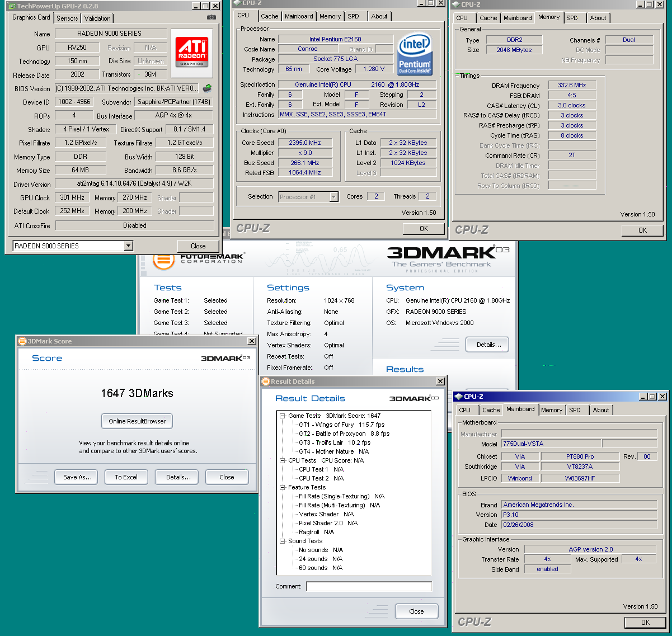The width and height of the screenshot is (672, 636).
Task: Close the 3DMark Score dialog via Close button
Action: click(227, 477)
